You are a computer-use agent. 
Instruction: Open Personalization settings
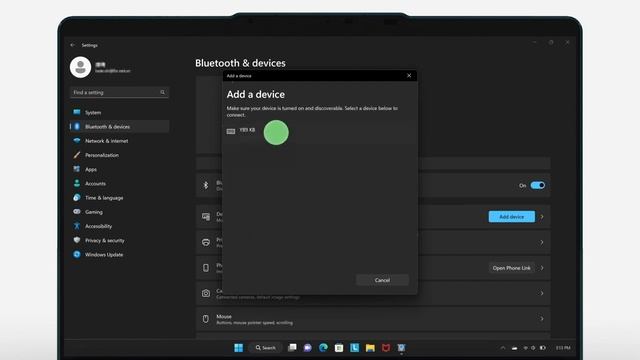pos(119,155)
